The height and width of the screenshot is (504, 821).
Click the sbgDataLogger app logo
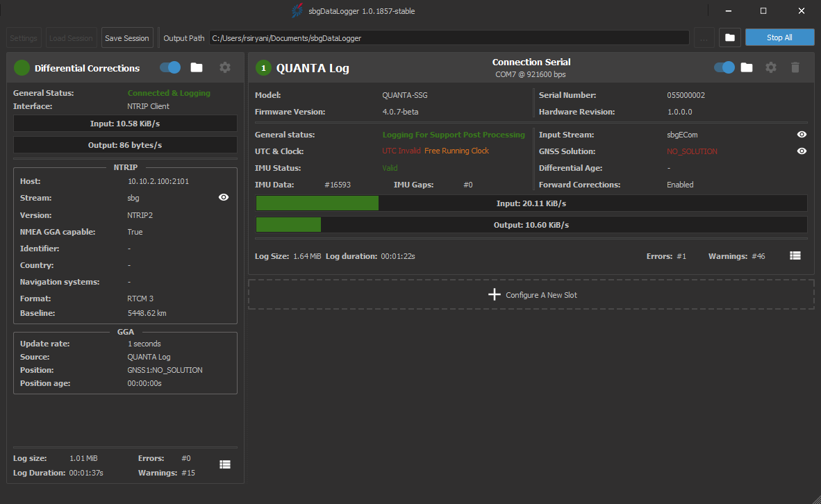click(x=297, y=10)
